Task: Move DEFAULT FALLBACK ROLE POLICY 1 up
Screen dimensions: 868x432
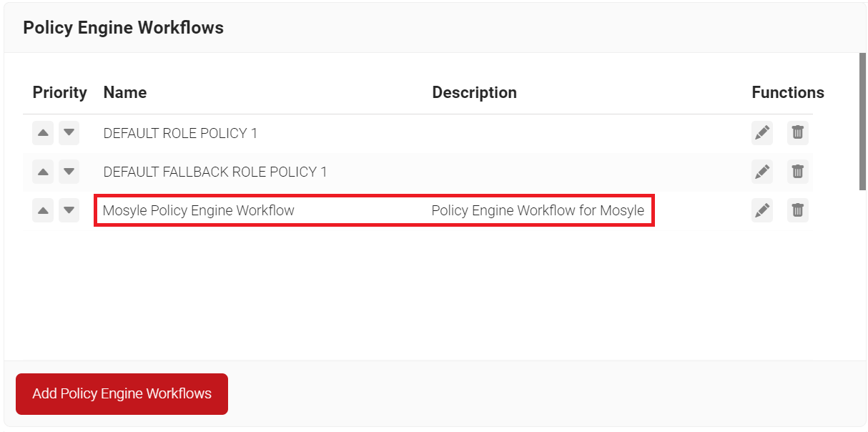Action: [43, 172]
